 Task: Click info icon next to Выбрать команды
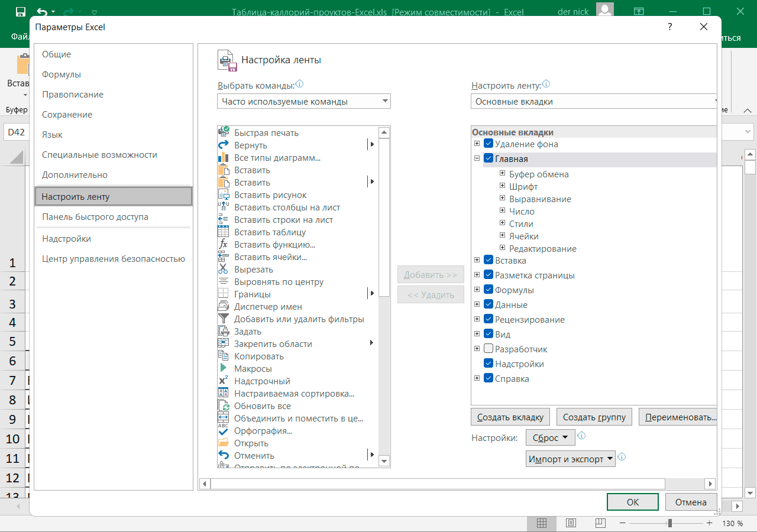tap(299, 85)
